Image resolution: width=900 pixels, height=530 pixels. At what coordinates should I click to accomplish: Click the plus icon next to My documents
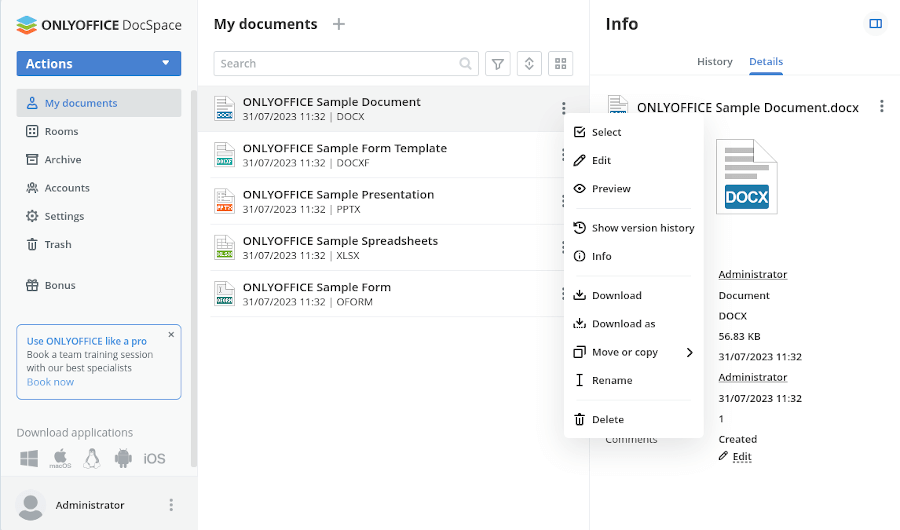coord(339,24)
